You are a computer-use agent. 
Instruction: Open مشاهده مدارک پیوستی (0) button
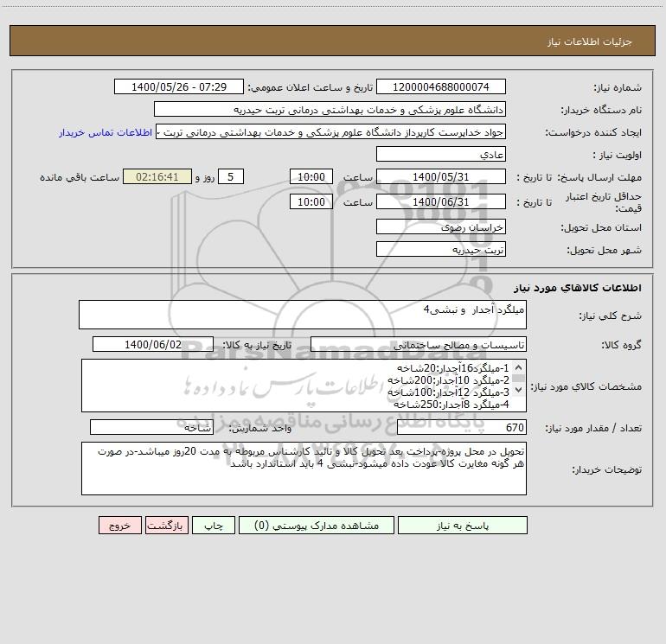pyautogui.click(x=317, y=526)
